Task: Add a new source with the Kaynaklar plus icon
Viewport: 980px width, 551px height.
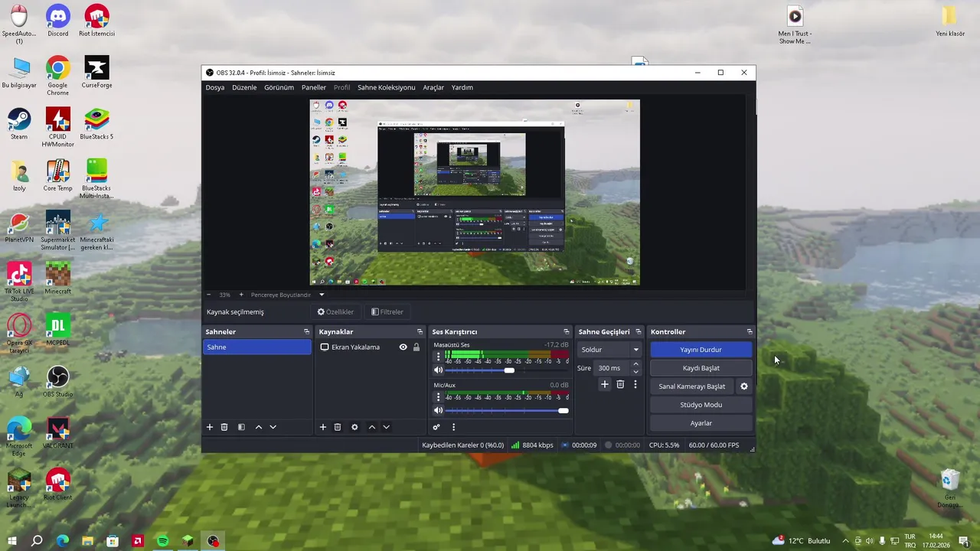Action: click(323, 427)
